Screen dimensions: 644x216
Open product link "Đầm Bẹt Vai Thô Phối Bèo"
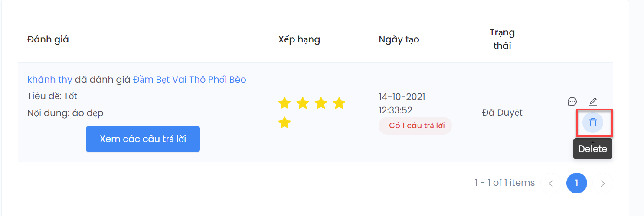tap(190, 80)
